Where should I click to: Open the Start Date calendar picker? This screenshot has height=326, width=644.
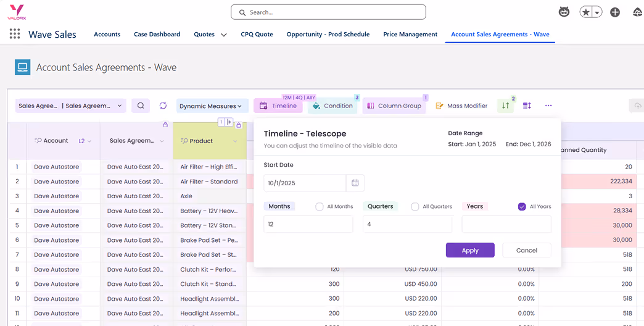355,183
